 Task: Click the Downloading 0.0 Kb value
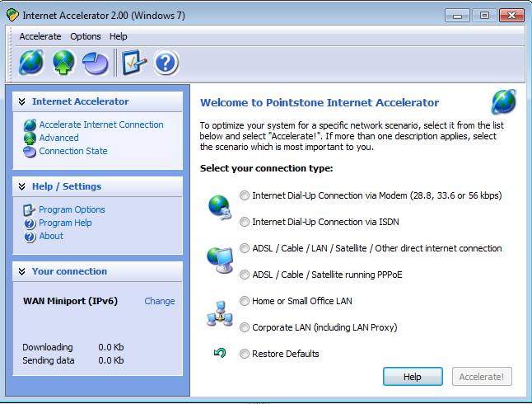pos(111,347)
